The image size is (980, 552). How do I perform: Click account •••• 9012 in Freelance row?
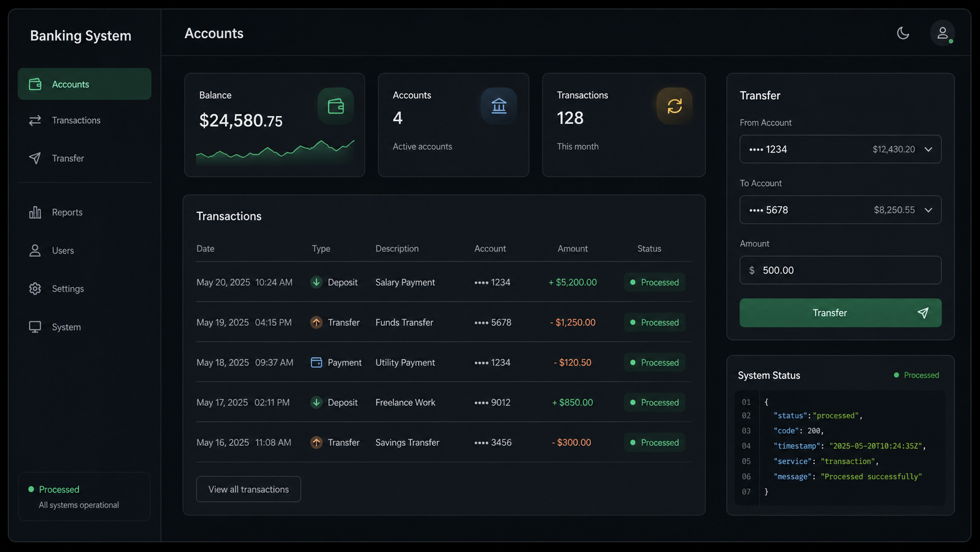coord(492,402)
